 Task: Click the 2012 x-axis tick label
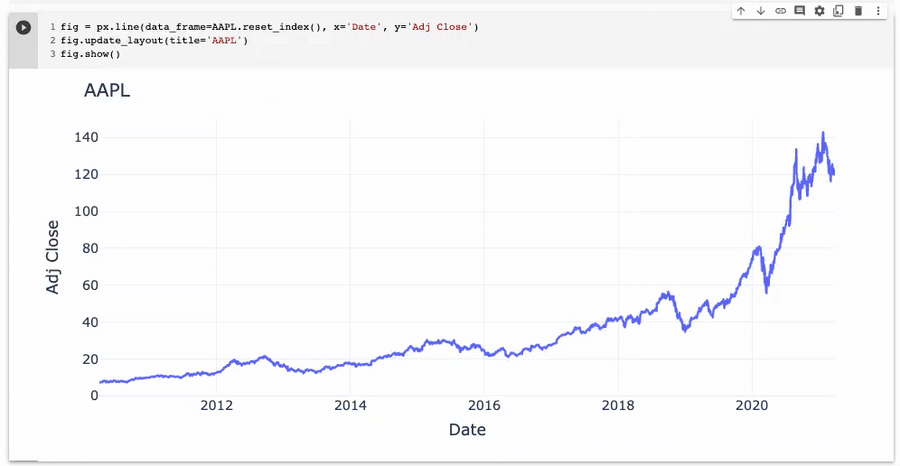click(216, 406)
